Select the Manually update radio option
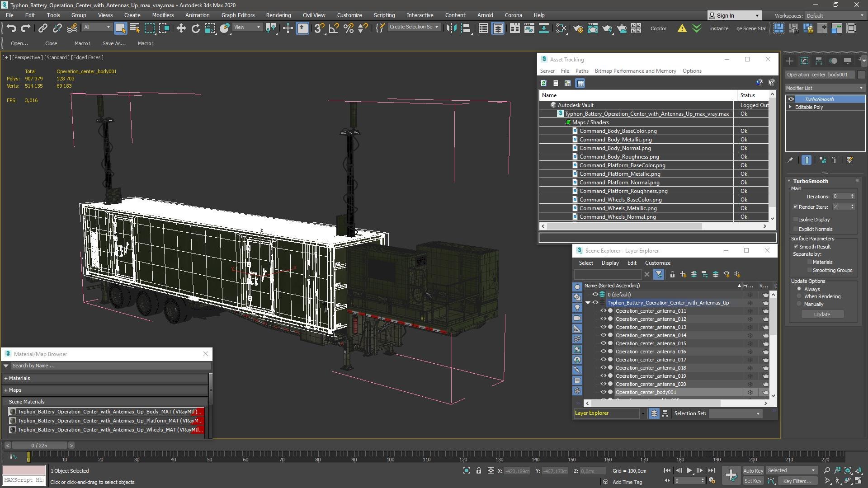Viewport: 868px width, 488px height. pos(799,304)
